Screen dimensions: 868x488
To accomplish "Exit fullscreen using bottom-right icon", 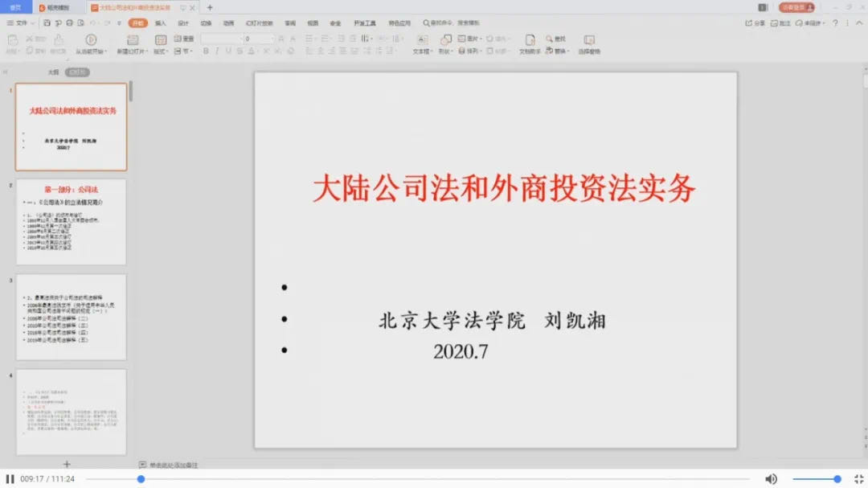I will pos(858,479).
